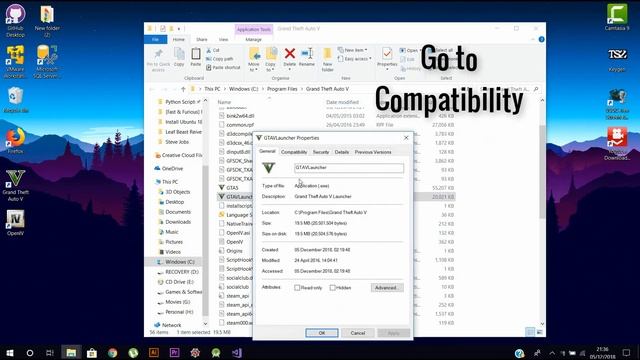Select the bink2w64.dll file

[x=240, y=116]
